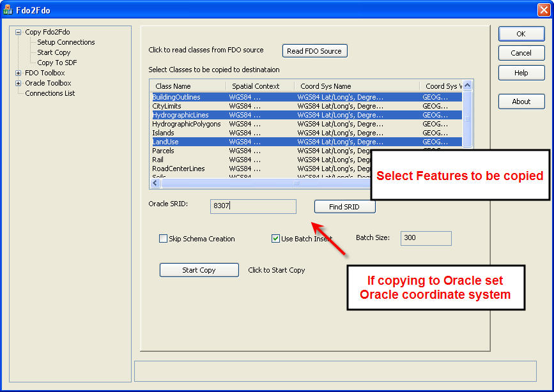Open Copy To SDF tree item
The height and width of the screenshot is (392, 554).
tap(57, 63)
